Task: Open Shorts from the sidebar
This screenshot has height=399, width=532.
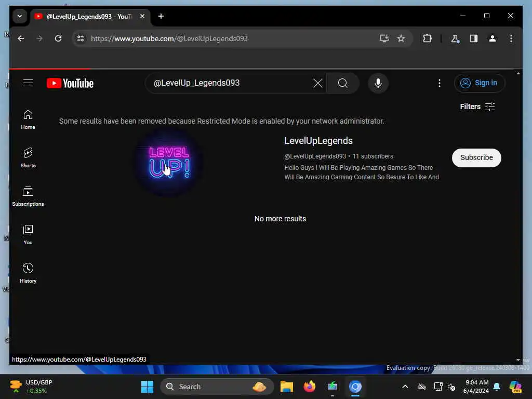Action: coord(28,158)
